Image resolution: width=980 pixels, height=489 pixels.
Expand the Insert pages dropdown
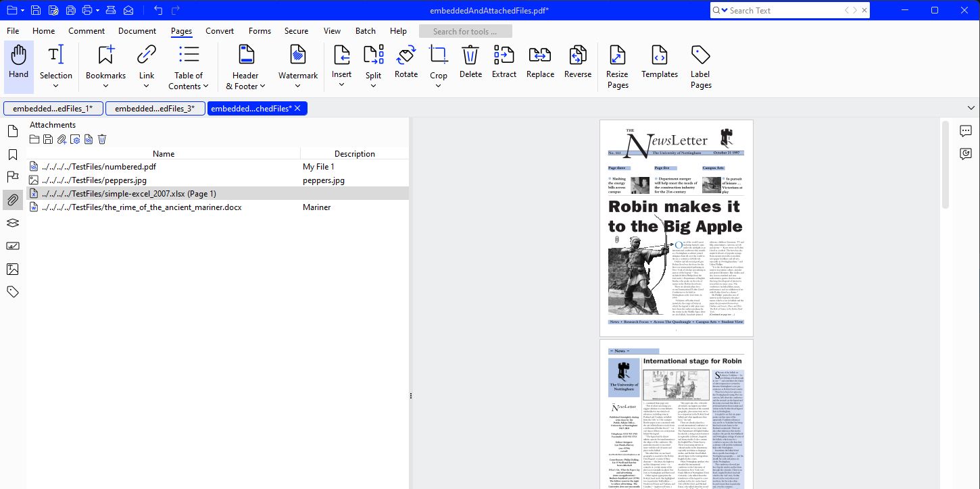[341, 85]
